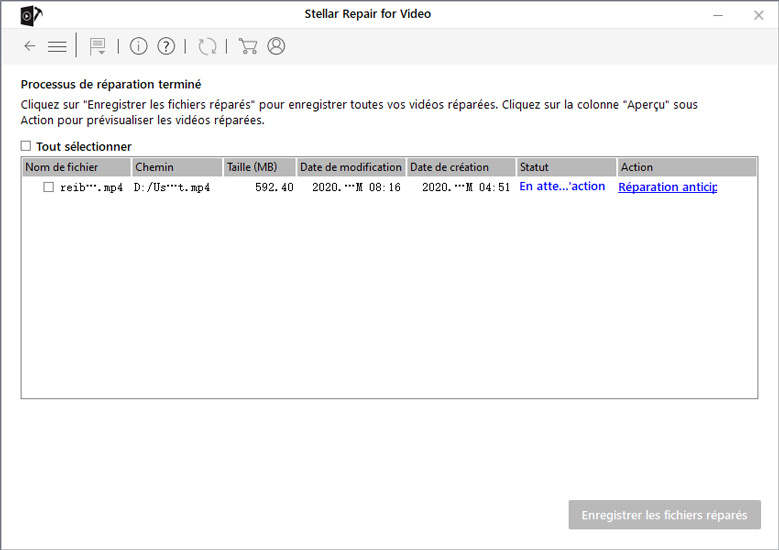
Task: Click the modification date ending 08:16
Action: pyautogui.click(x=356, y=187)
